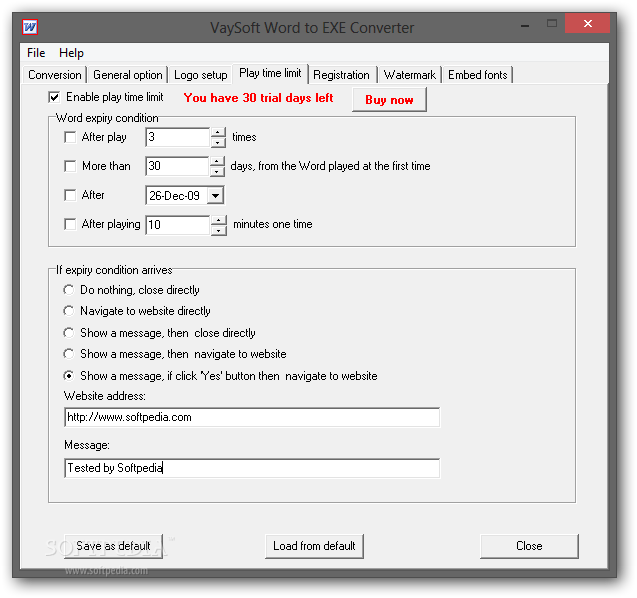Open the Help menu
This screenshot has height=598, width=637.
[x=71, y=53]
